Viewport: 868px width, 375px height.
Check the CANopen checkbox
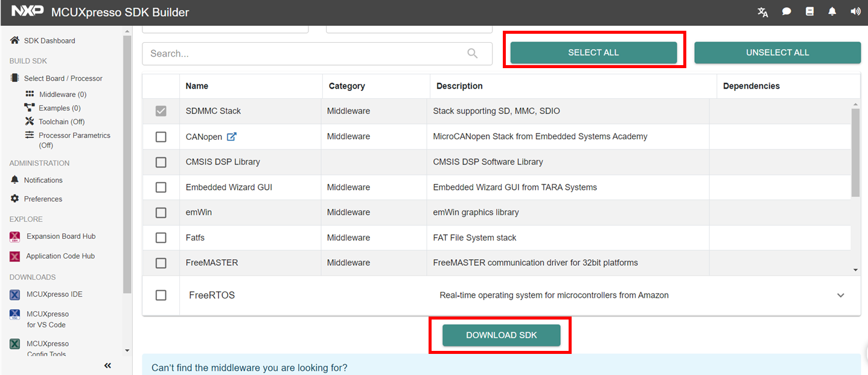click(x=161, y=137)
